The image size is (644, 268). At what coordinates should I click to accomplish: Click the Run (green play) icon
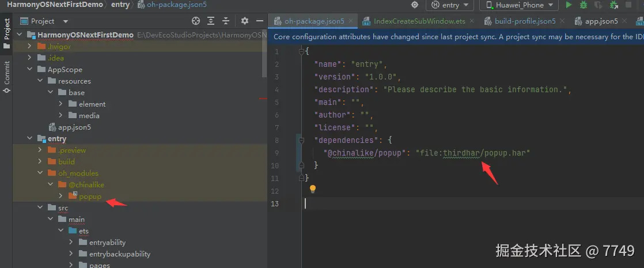[569, 5]
